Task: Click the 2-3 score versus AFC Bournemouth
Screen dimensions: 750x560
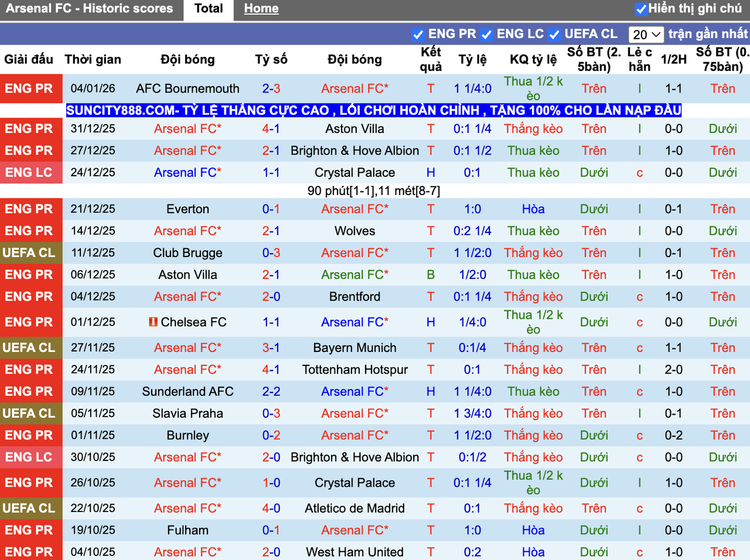Action: click(x=271, y=88)
